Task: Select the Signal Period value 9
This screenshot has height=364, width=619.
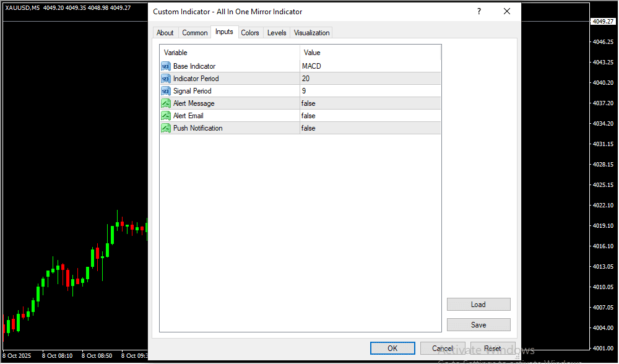Action: (x=304, y=91)
